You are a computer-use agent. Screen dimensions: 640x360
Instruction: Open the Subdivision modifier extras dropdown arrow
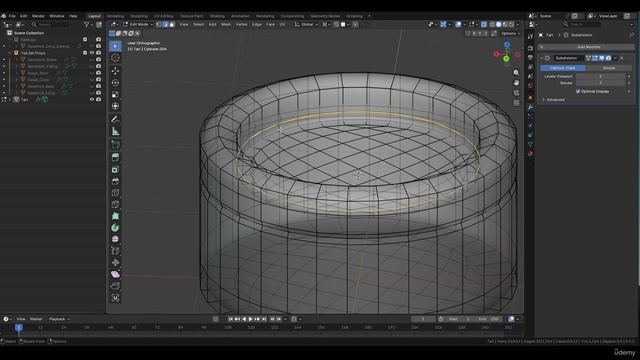point(615,58)
